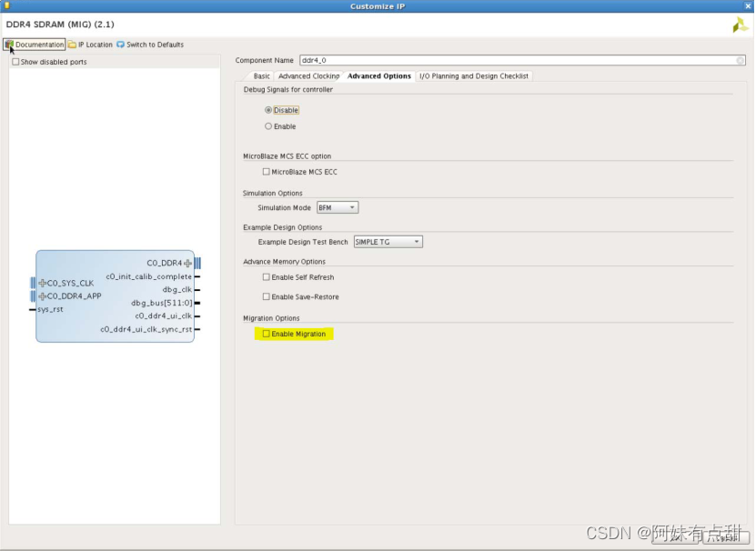Screen dimensions: 756x551
Task: Check Enable Self Refresh
Action: pos(267,277)
